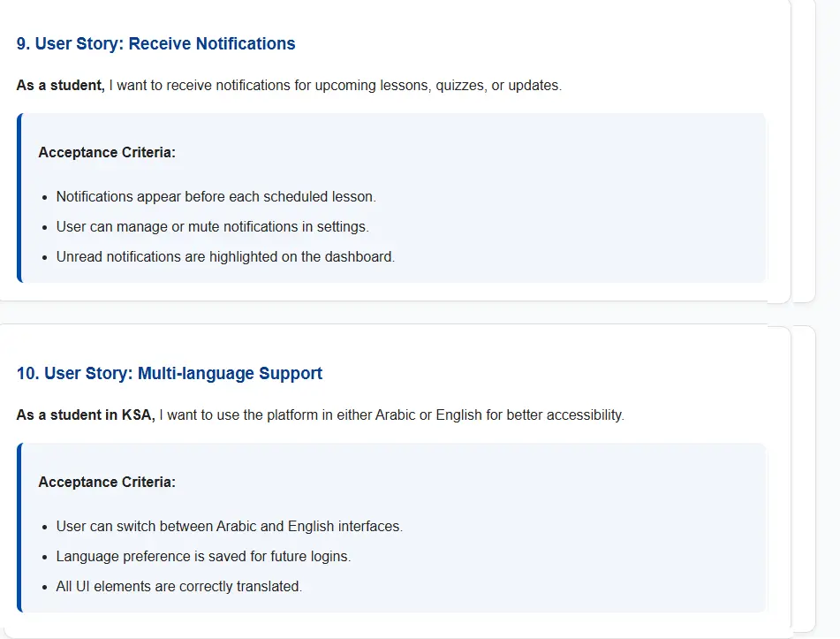Click 'Acceptance Criteria:' under Receive Notifications

click(107, 152)
